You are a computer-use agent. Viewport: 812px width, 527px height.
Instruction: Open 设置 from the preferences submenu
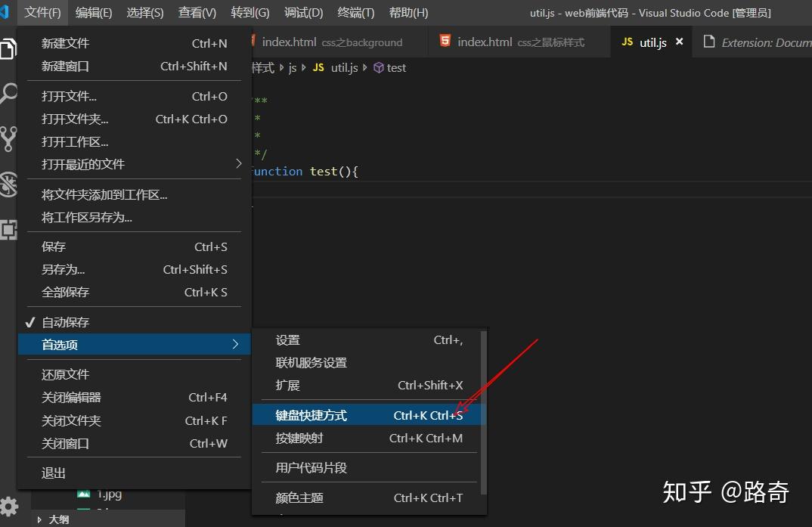(287, 339)
